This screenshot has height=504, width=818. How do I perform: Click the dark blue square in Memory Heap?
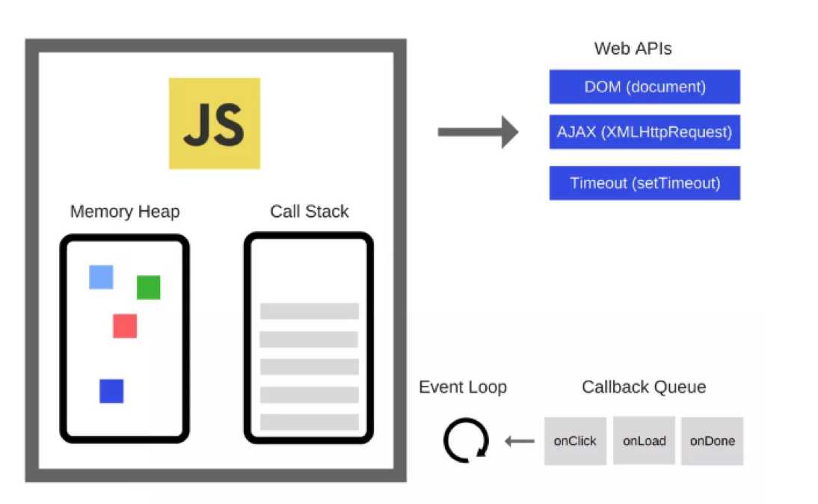[x=111, y=391]
